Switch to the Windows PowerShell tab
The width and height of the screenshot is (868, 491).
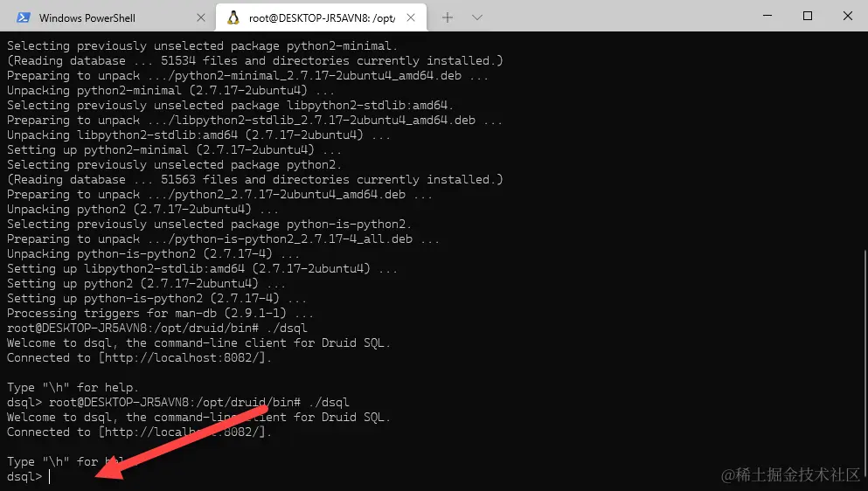click(108, 17)
